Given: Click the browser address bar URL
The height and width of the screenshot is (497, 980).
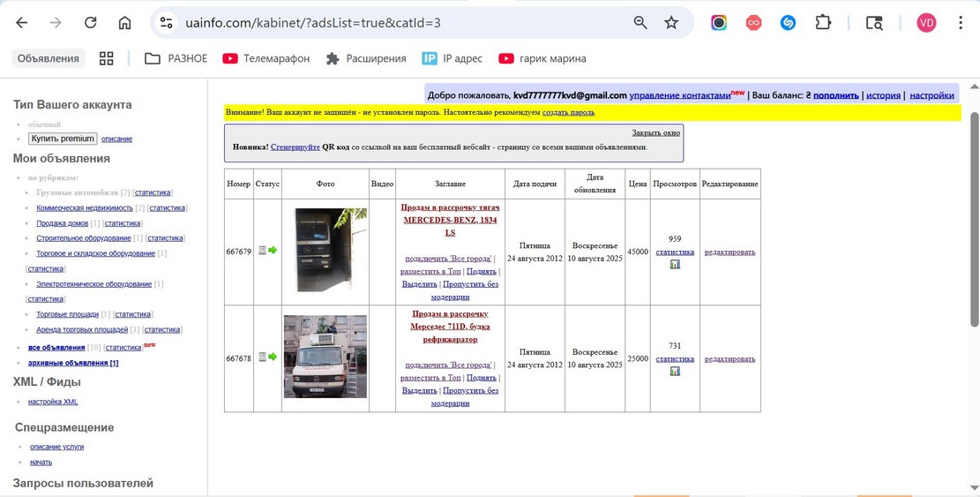Looking at the screenshot, I should [312, 23].
